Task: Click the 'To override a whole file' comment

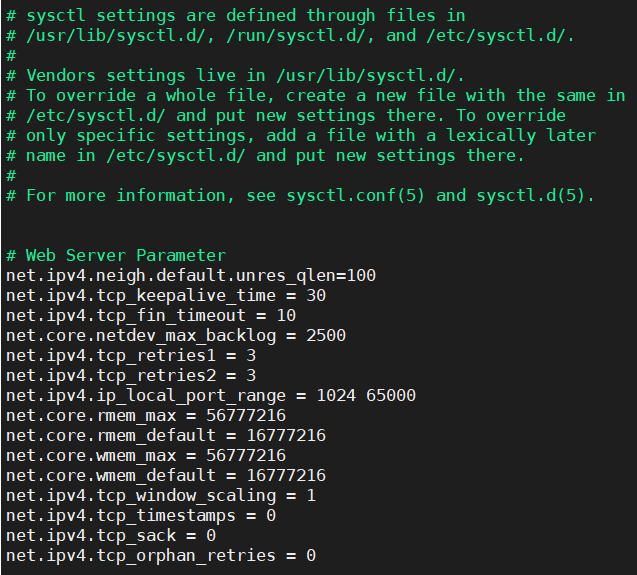Action: (316, 96)
